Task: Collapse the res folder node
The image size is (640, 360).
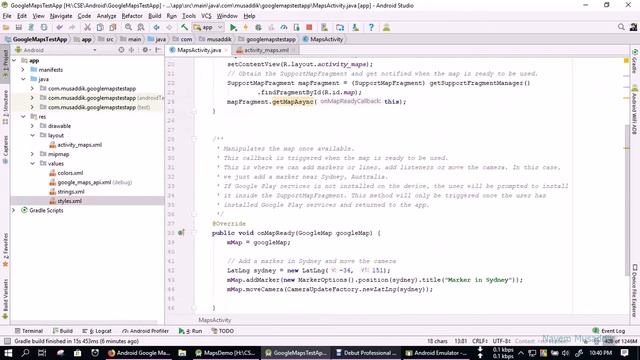Action: [23, 117]
